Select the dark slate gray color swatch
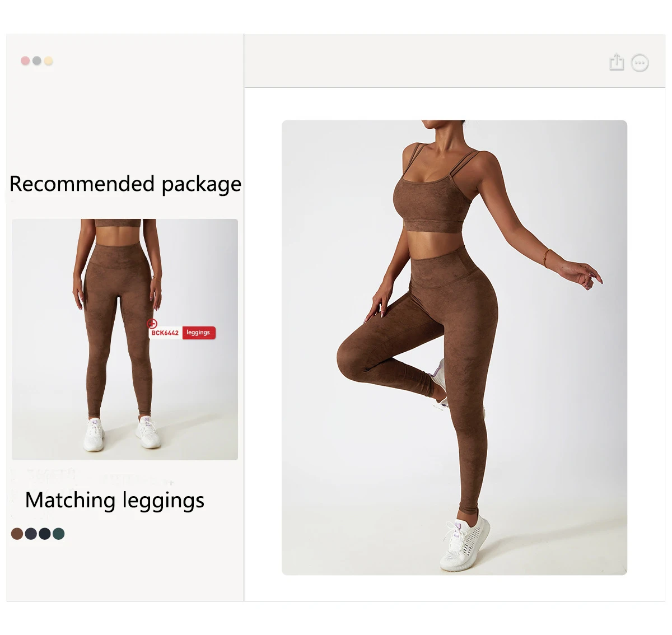The width and height of the screenshot is (672, 635). (x=31, y=534)
